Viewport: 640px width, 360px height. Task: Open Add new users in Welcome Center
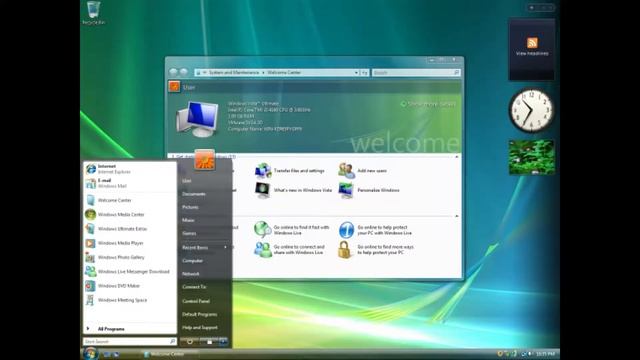(x=362, y=171)
